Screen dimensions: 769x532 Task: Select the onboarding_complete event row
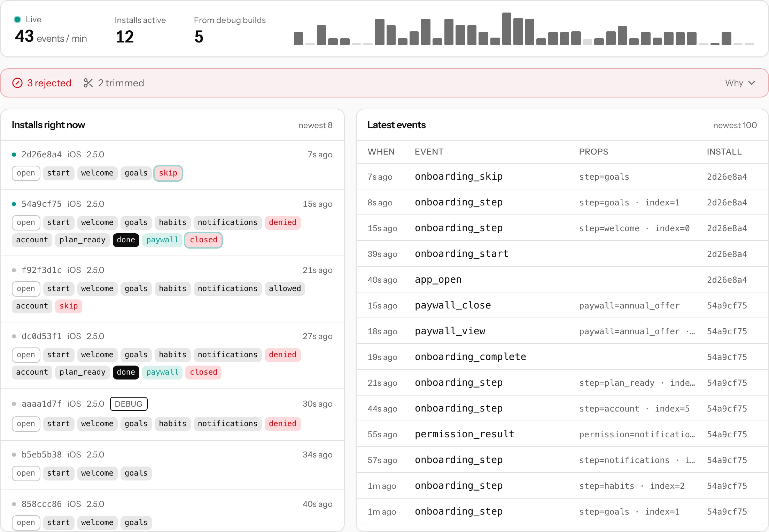[x=562, y=357]
